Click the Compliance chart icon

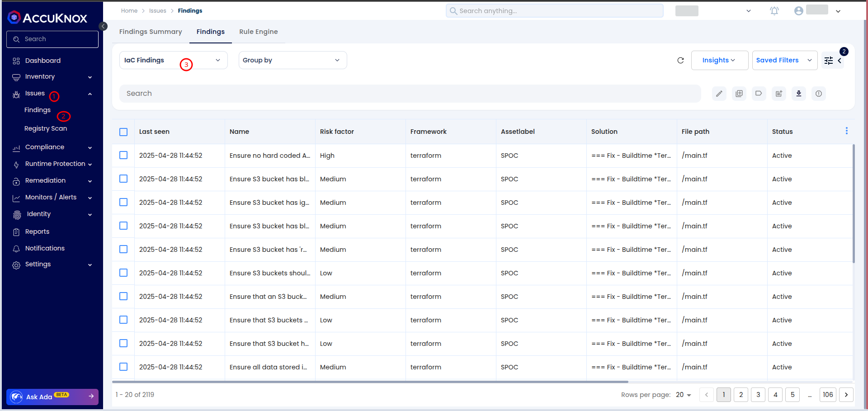click(x=16, y=148)
